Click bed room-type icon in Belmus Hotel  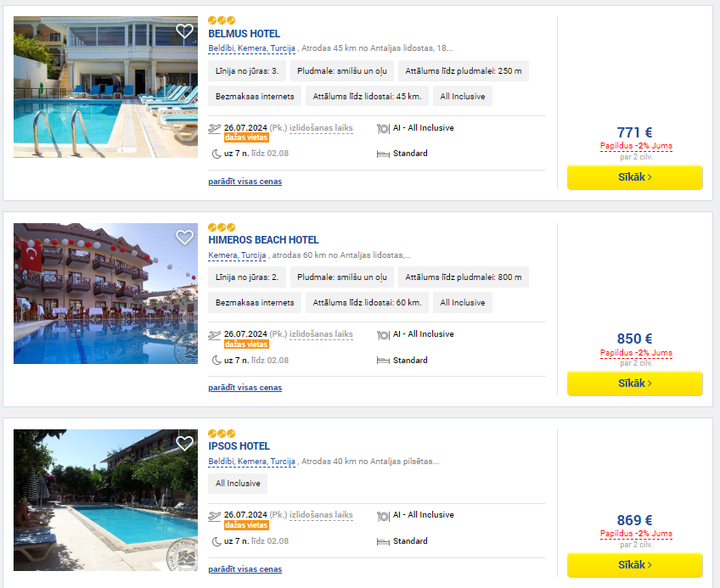[383, 154]
